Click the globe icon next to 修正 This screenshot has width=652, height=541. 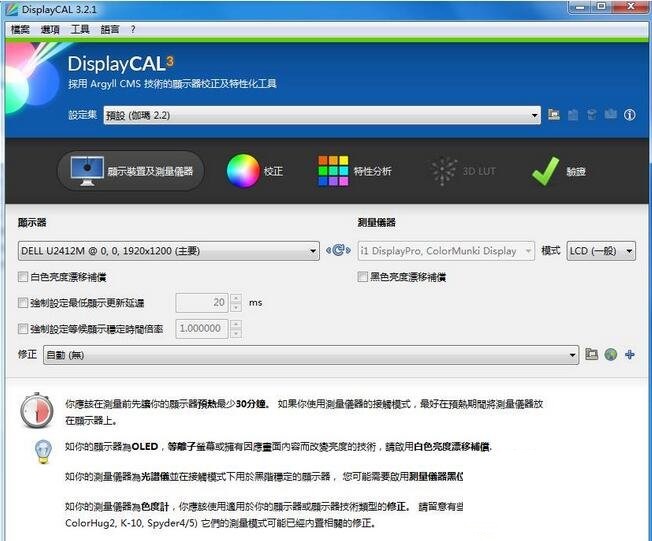(611, 354)
